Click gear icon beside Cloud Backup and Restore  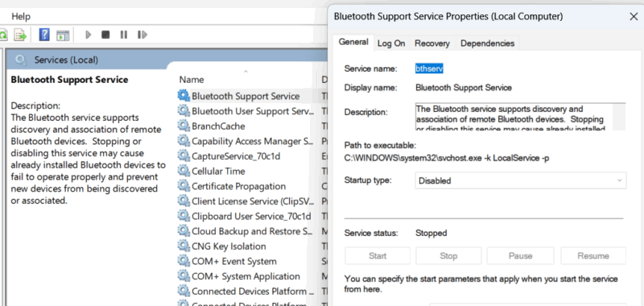(x=184, y=231)
